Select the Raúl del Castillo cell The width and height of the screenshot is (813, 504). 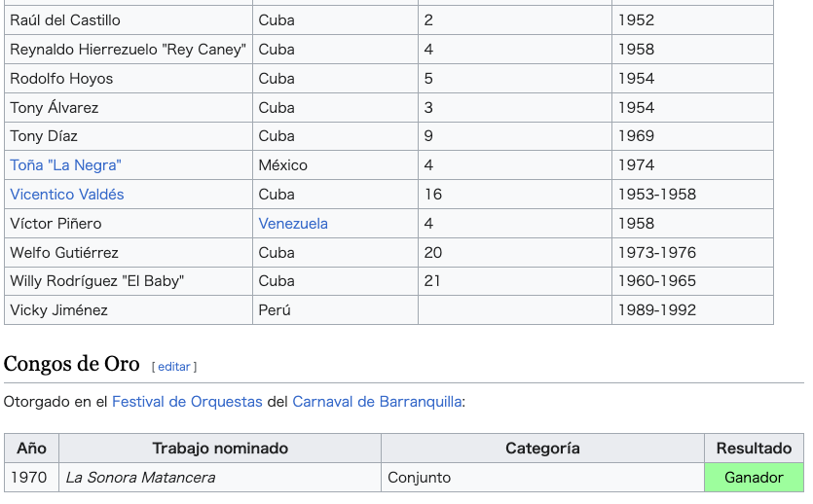[x=129, y=20]
